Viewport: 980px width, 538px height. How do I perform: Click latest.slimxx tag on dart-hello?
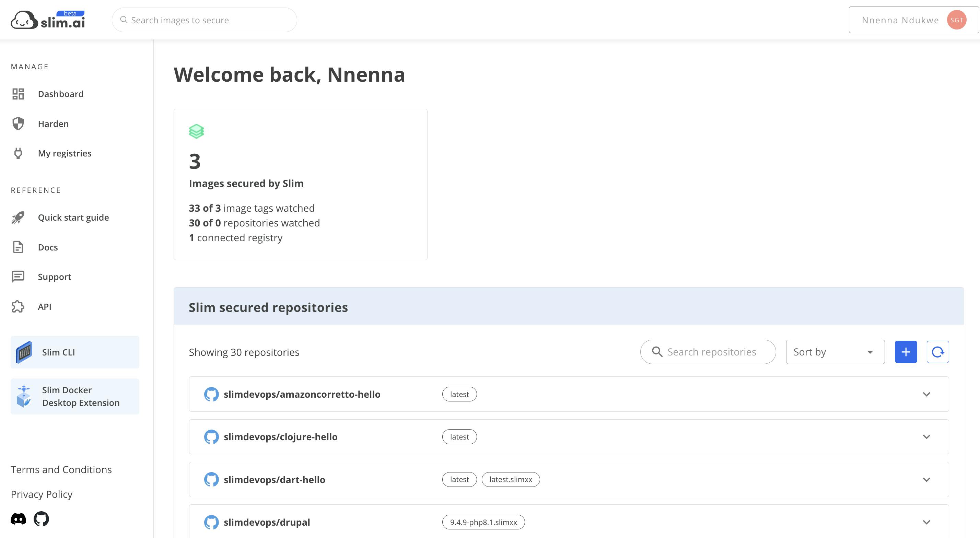point(511,479)
